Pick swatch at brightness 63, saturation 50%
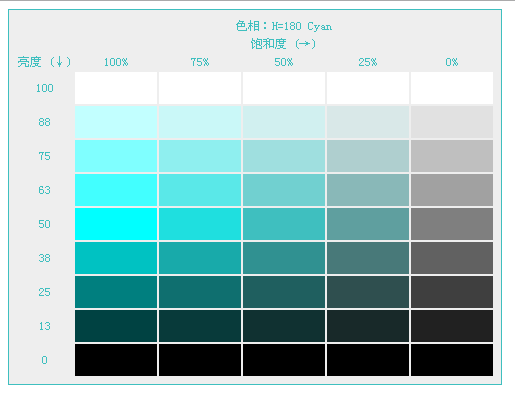The width and height of the screenshot is (515, 401). pos(284,190)
